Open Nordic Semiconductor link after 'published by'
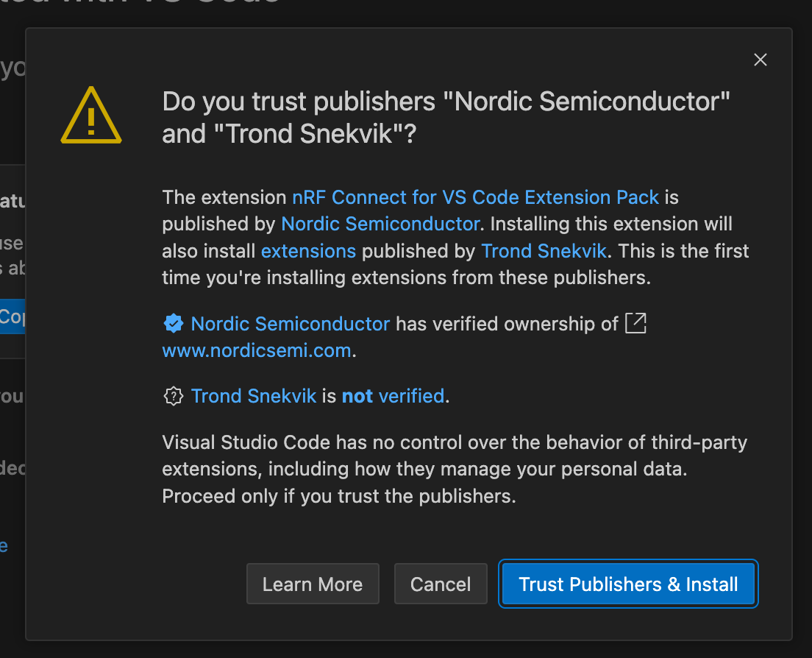Image resolution: width=812 pixels, height=658 pixels. pyautogui.click(x=380, y=224)
